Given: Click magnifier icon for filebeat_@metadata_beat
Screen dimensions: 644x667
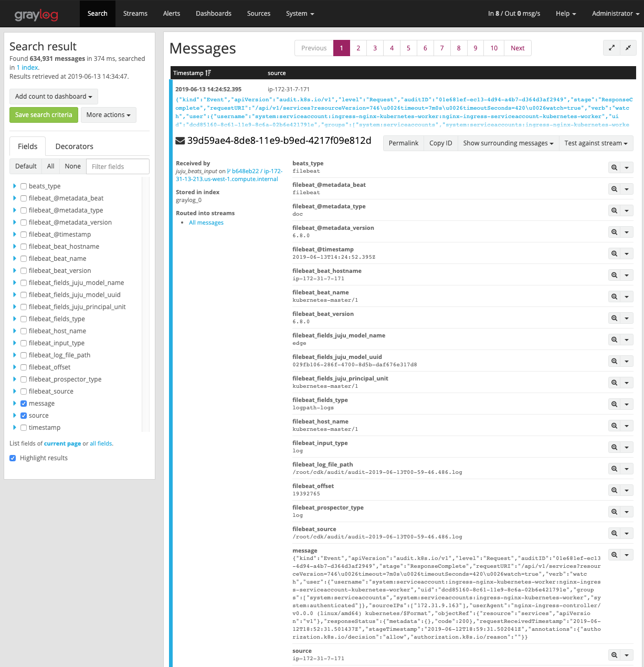Looking at the screenshot, I should click(x=614, y=189).
